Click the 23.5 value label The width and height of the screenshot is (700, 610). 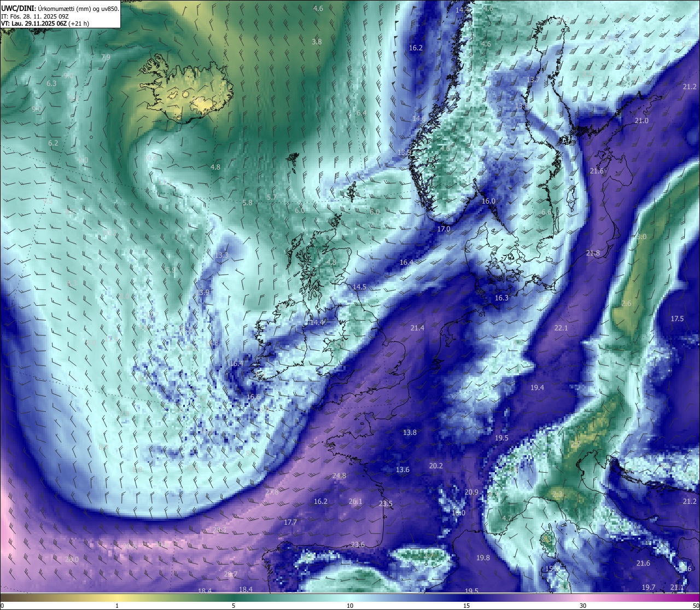click(x=386, y=503)
